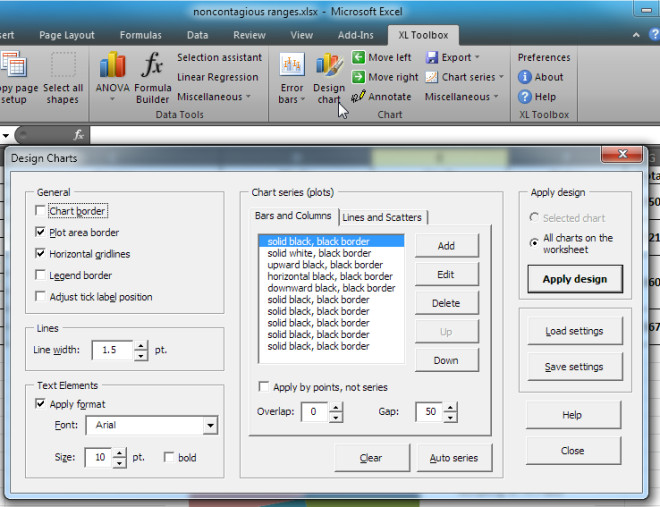Viewport: 660px width, 507px height.
Task: Click the Apply design button
Action: (575, 279)
